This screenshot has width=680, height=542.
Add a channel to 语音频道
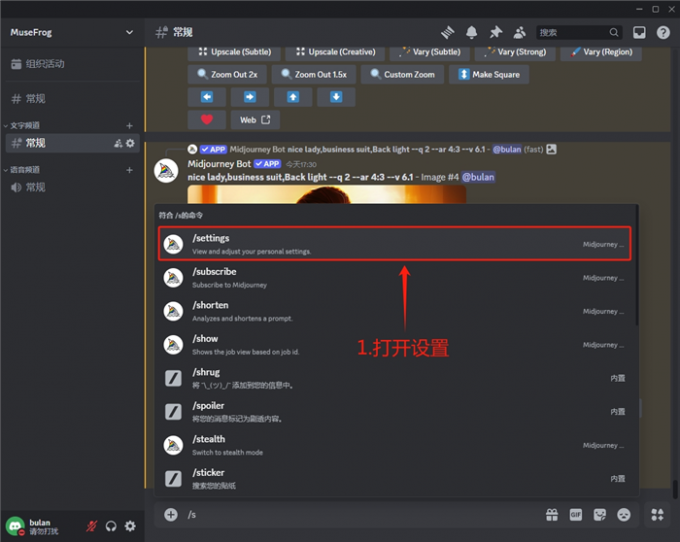pyautogui.click(x=129, y=170)
